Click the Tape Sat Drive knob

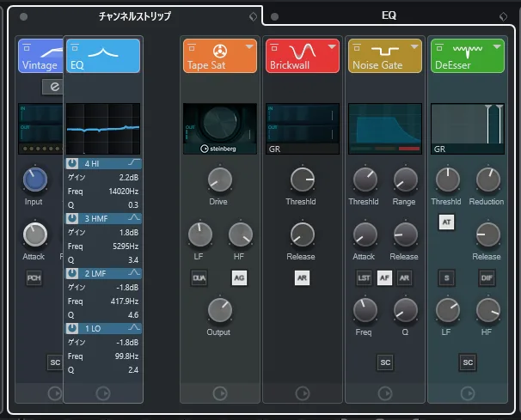point(219,180)
